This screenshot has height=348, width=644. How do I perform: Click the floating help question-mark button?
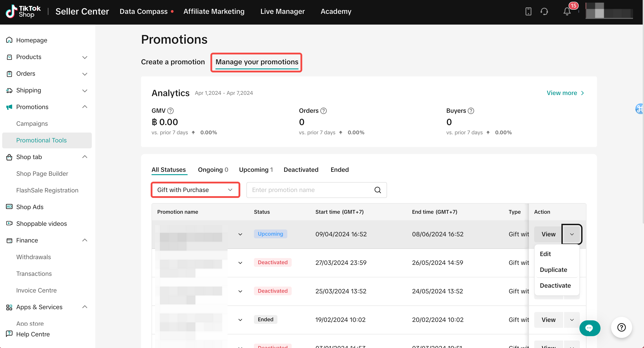[x=621, y=327]
